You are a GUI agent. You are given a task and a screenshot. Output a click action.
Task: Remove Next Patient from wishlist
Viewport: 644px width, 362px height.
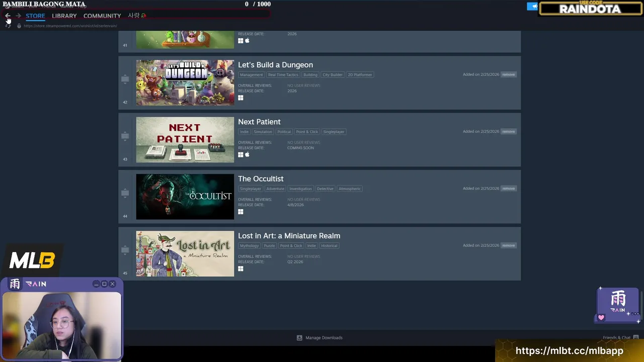point(508,131)
